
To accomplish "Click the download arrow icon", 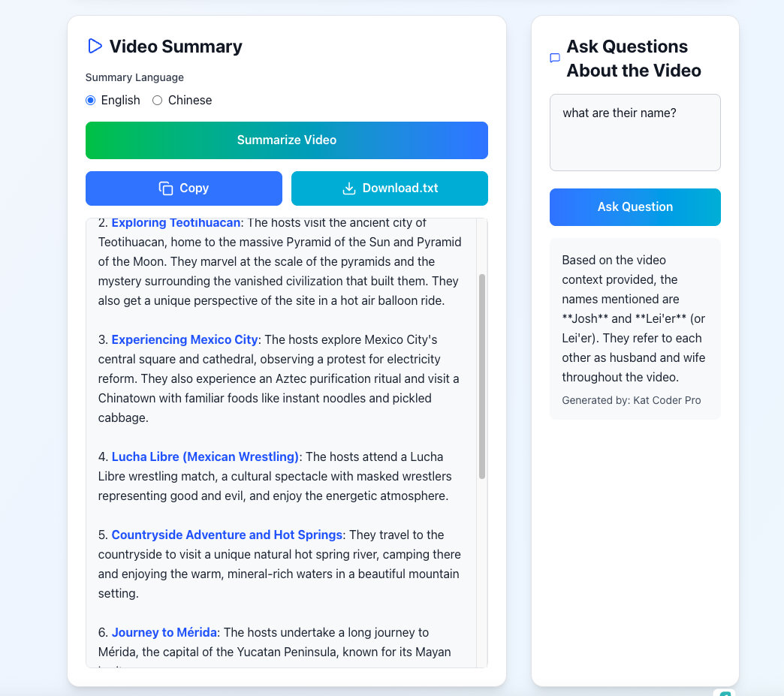I will click(x=348, y=188).
